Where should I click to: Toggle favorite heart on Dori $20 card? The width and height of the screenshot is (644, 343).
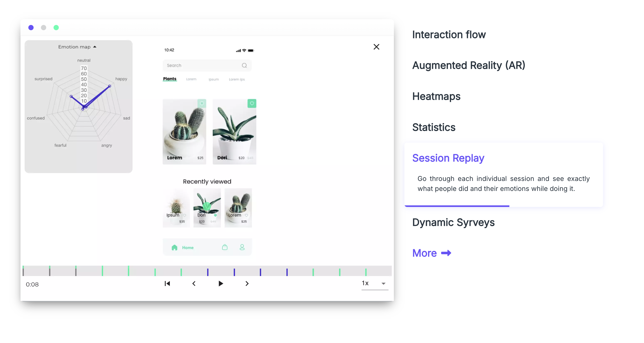[252, 103]
